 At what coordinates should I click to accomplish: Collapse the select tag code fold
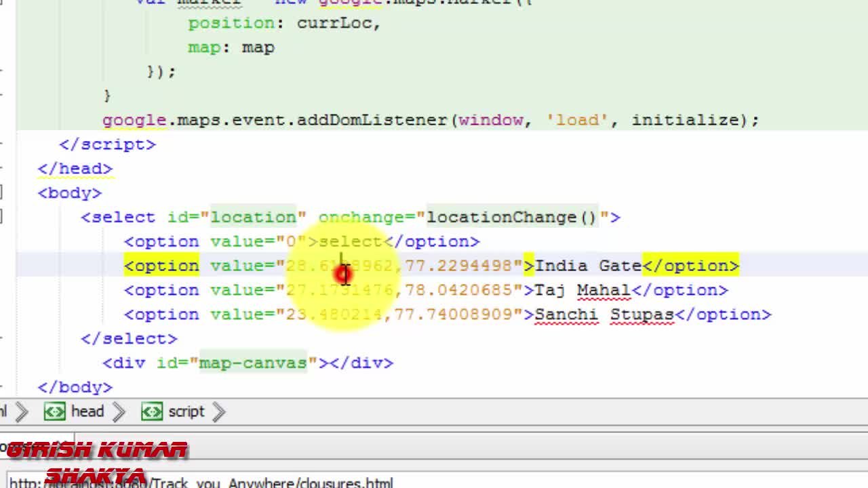[x=2, y=217]
